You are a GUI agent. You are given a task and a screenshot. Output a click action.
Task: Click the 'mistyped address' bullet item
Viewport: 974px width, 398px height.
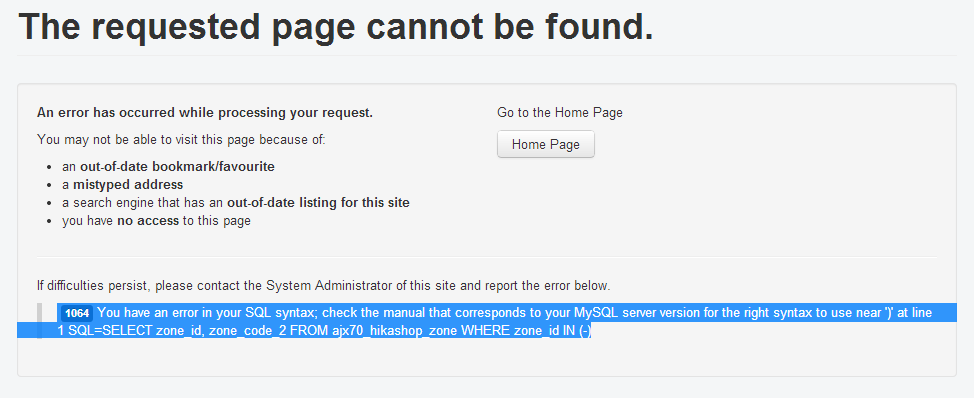pos(122,184)
